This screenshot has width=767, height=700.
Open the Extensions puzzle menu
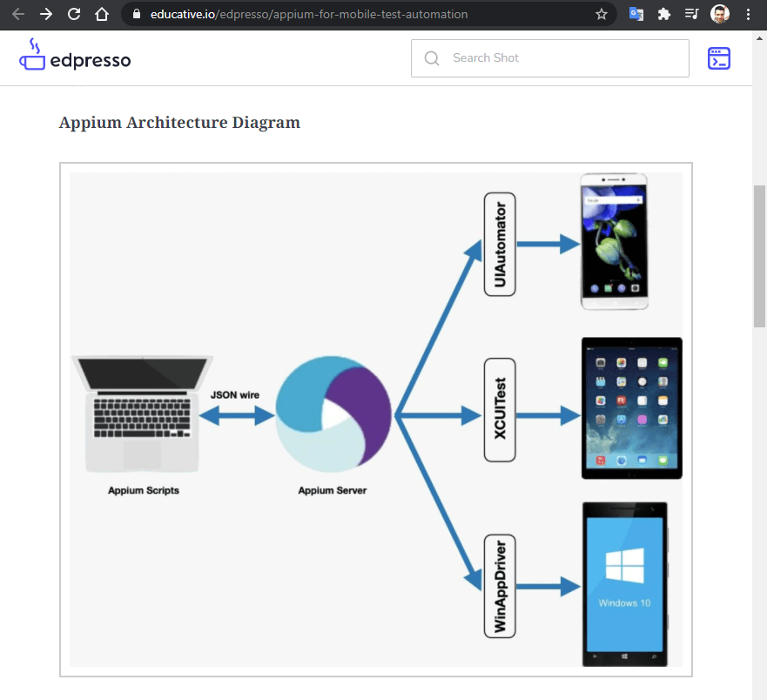pyautogui.click(x=663, y=14)
